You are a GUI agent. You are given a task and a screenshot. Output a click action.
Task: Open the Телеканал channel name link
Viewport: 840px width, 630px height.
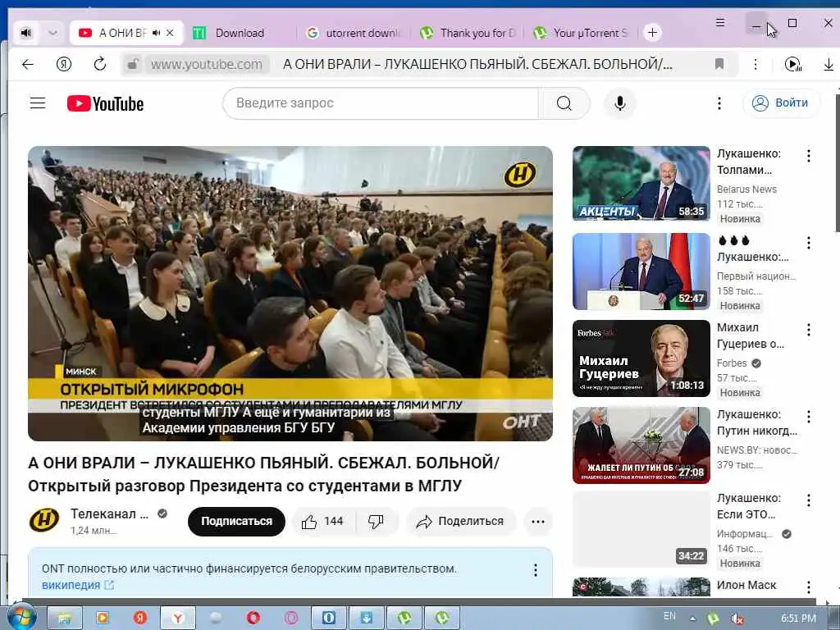(110, 514)
